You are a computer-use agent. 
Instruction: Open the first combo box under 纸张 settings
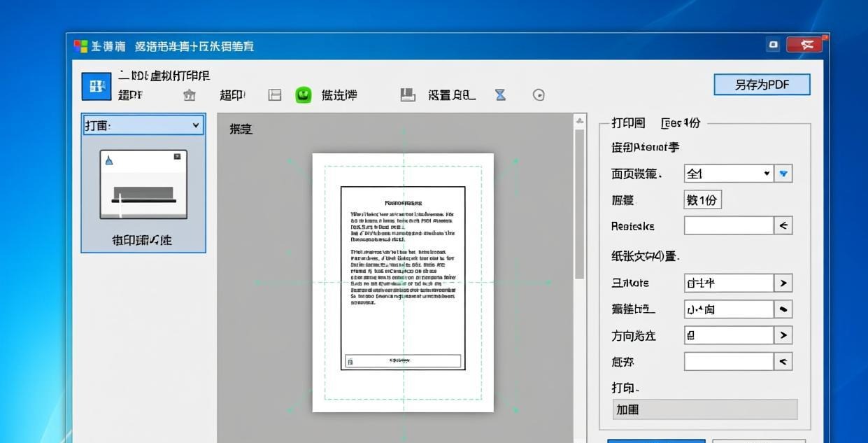click(x=729, y=283)
